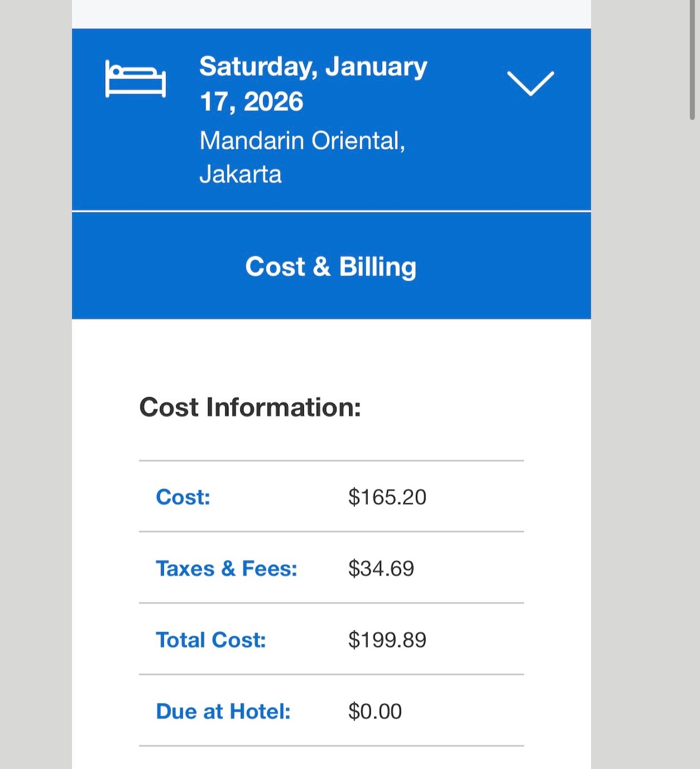This screenshot has height=769, width=700.
Task: Click the light strip above the blue header
Action: (x=331, y=13)
